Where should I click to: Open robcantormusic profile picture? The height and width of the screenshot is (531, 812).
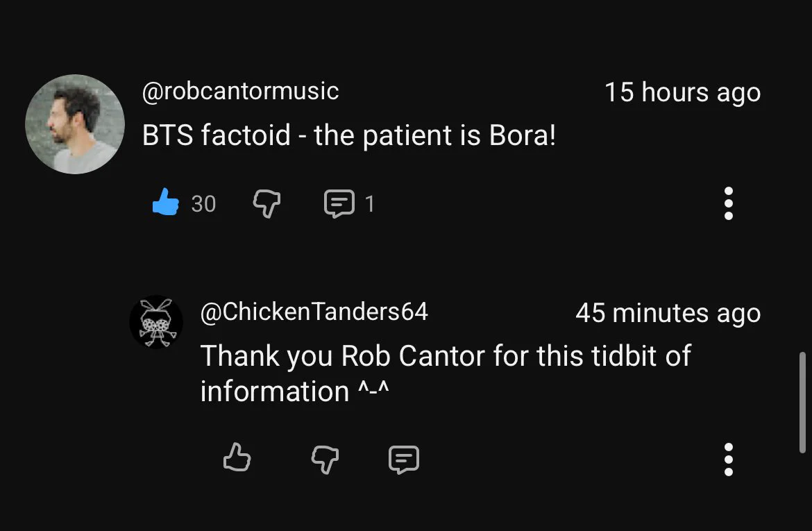[75, 124]
